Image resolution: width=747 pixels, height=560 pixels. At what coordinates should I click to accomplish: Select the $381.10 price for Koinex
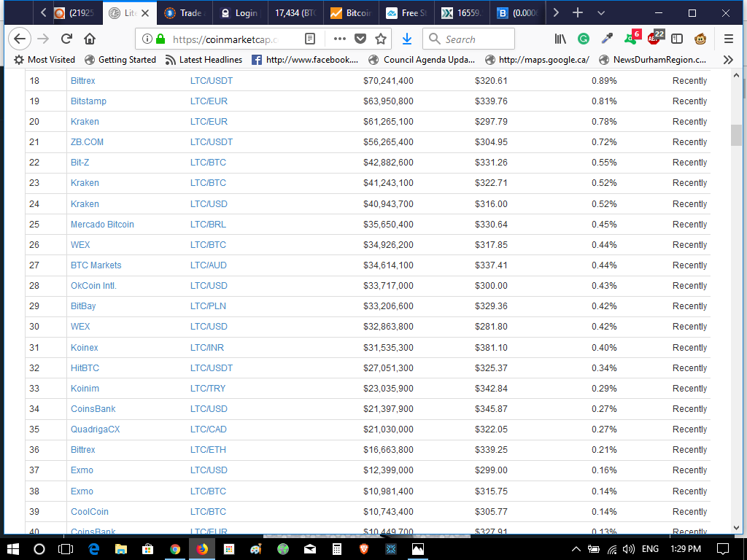click(491, 348)
